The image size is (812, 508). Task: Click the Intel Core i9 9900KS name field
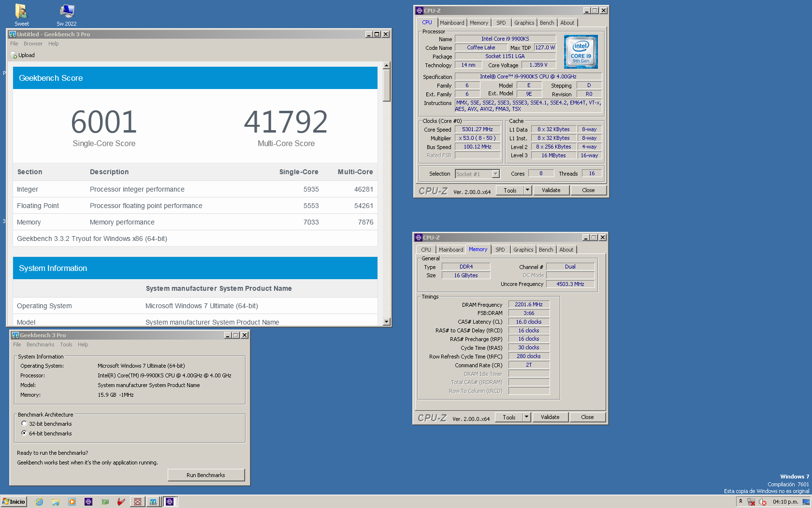[505, 39]
